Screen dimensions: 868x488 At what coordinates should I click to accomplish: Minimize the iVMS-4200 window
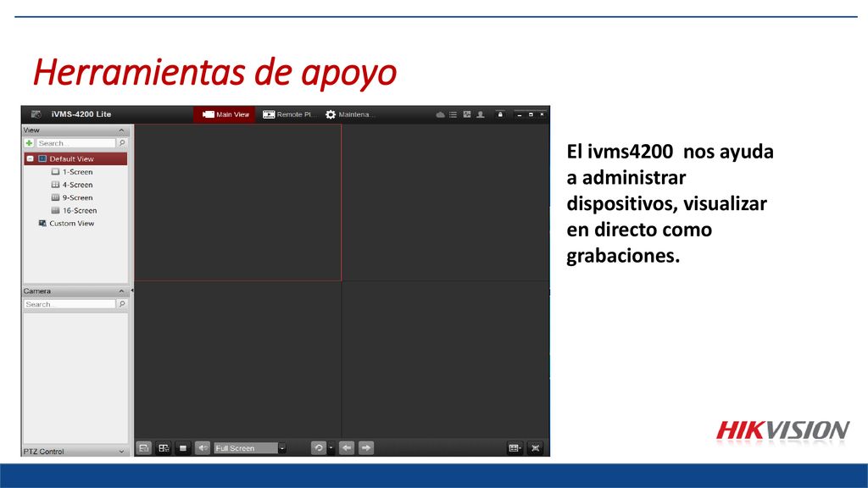520,114
